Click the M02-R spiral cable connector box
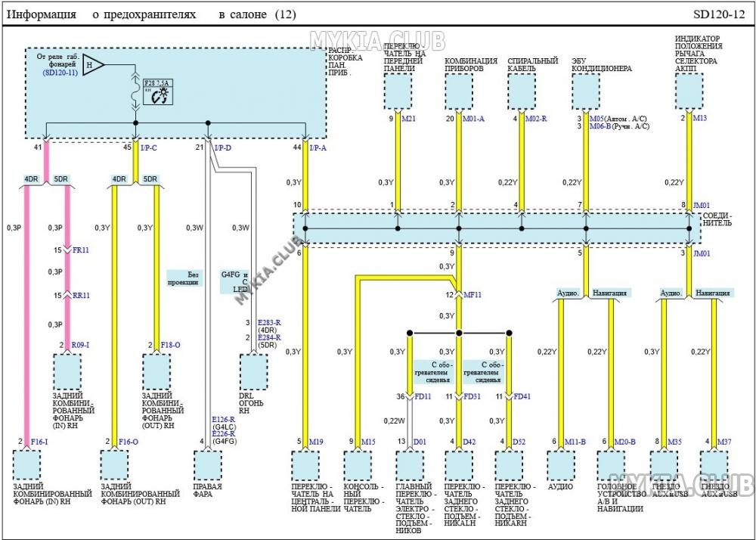Viewport: 756px width, 540px height. tap(521, 92)
